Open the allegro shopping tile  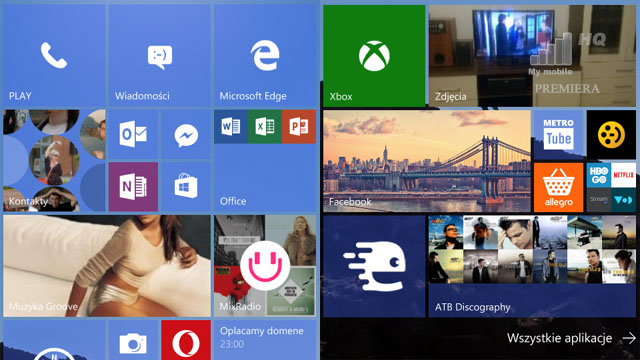pyautogui.click(x=558, y=187)
